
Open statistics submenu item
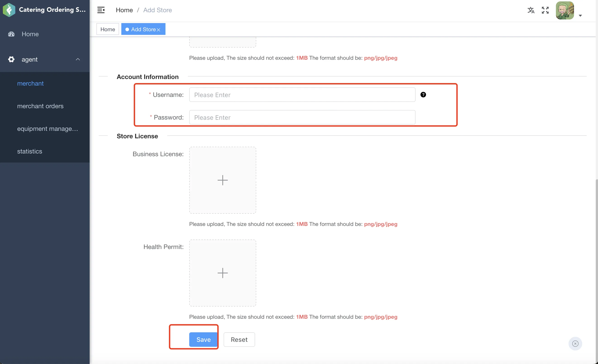[x=45, y=151]
